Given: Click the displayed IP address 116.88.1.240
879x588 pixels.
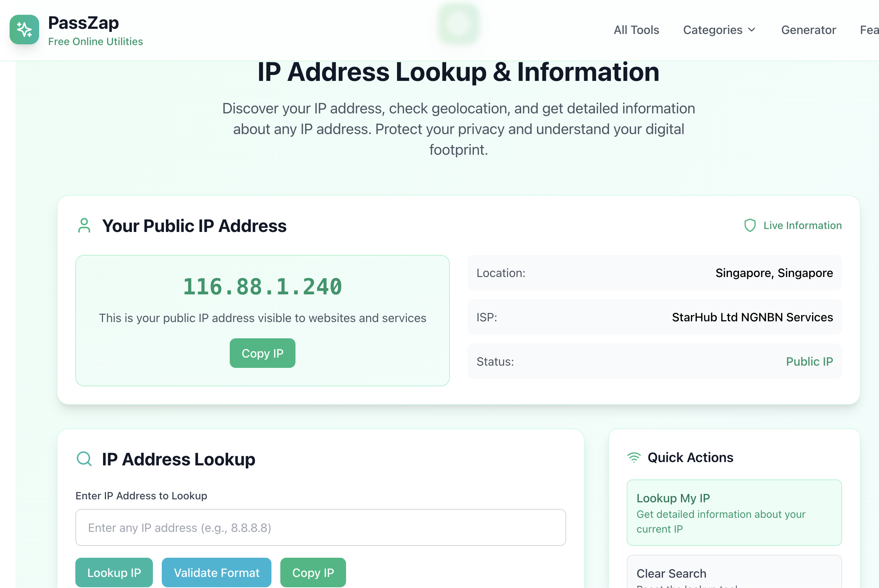Looking at the screenshot, I should coord(262,287).
